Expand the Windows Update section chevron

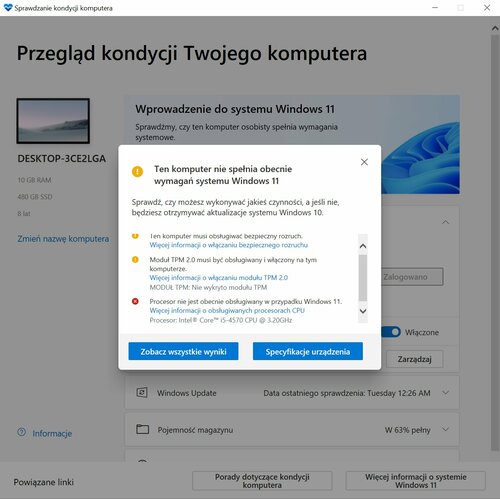click(x=445, y=393)
